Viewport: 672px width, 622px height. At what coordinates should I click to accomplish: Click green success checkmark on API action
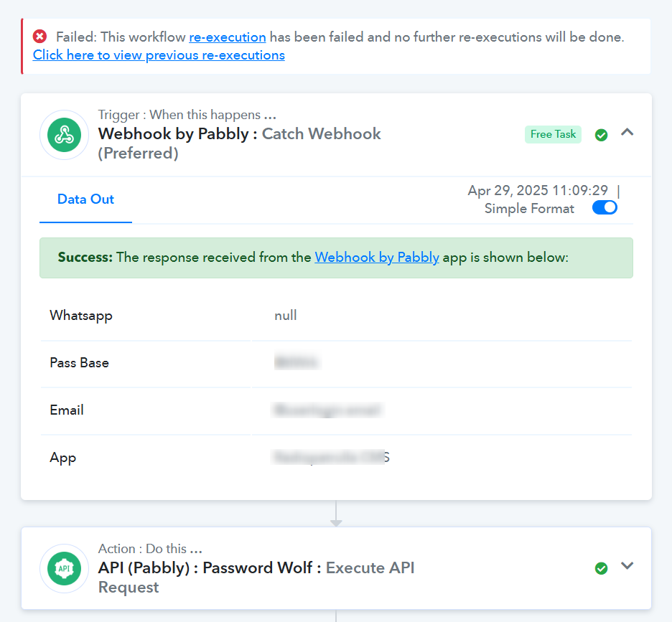pos(602,568)
